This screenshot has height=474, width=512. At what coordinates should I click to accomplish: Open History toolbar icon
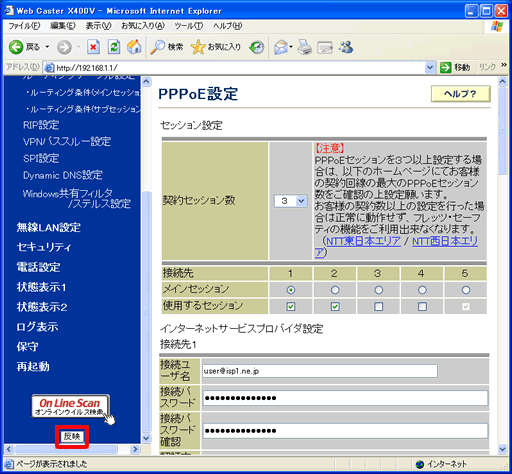[x=256, y=47]
